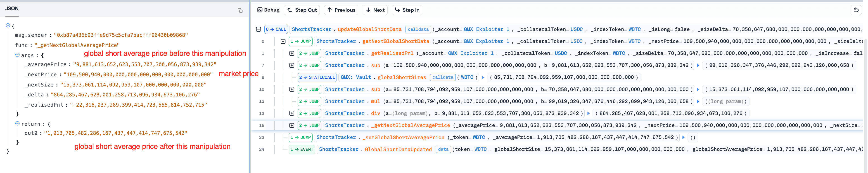Screen dimensions: 868x173
Task: Collapse the updateGlobalShortData call row
Action: 259,29
